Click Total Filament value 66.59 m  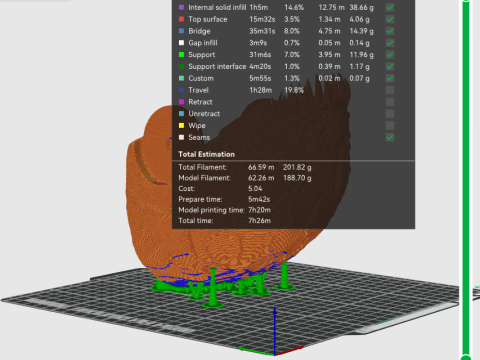pos(261,167)
